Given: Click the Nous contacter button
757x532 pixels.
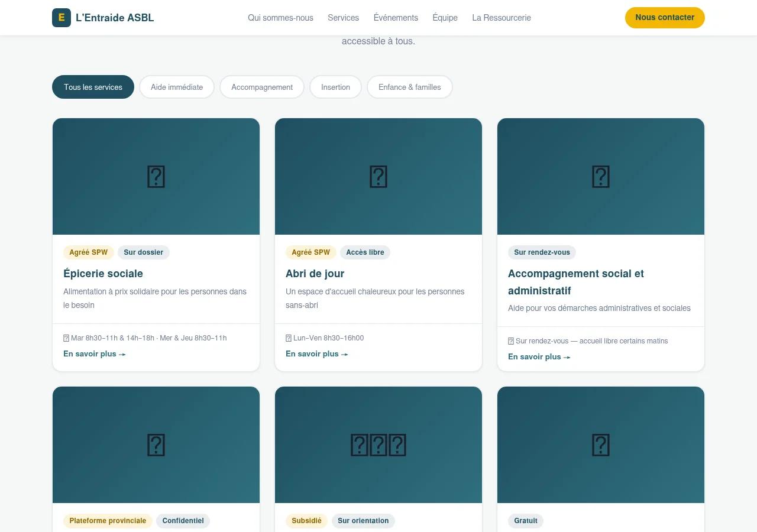Looking at the screenshot, I should [x=665, y=18].
